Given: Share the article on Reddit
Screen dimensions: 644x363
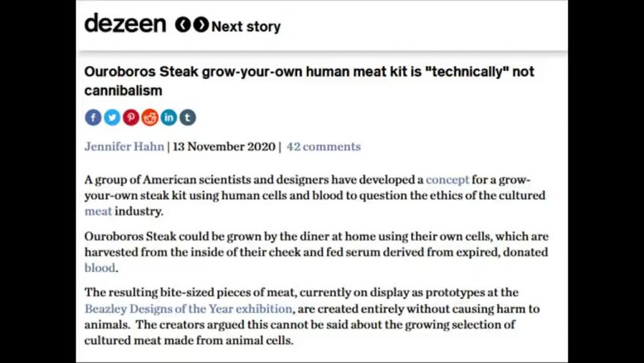Looking at the screenshot, I should point(149,118).
